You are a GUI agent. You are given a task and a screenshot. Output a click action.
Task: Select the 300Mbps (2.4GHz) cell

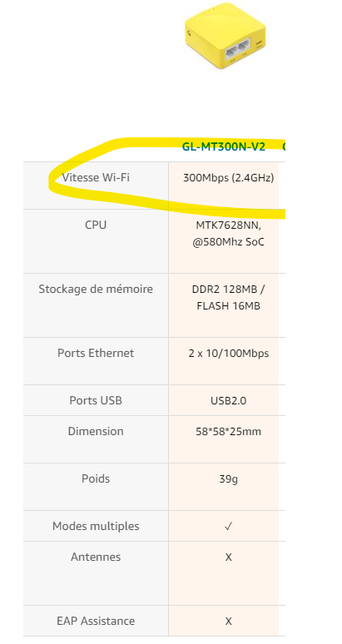coord(228,178)
